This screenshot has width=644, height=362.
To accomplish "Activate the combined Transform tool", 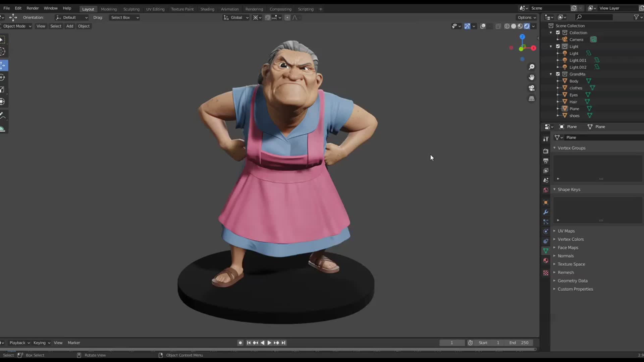I will 3,102.
